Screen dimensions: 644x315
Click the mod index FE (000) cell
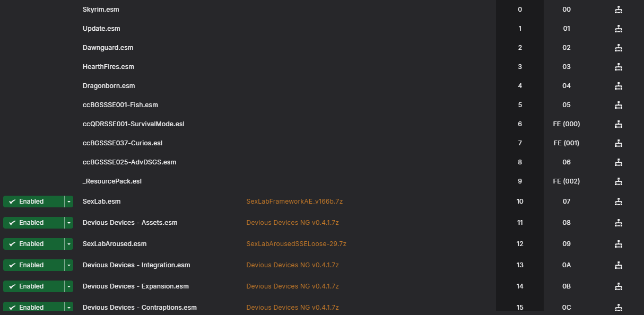(567, 124)
